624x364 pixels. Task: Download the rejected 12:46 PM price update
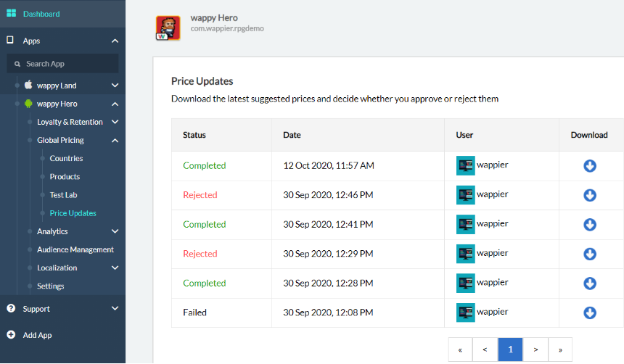click(590, 195)
